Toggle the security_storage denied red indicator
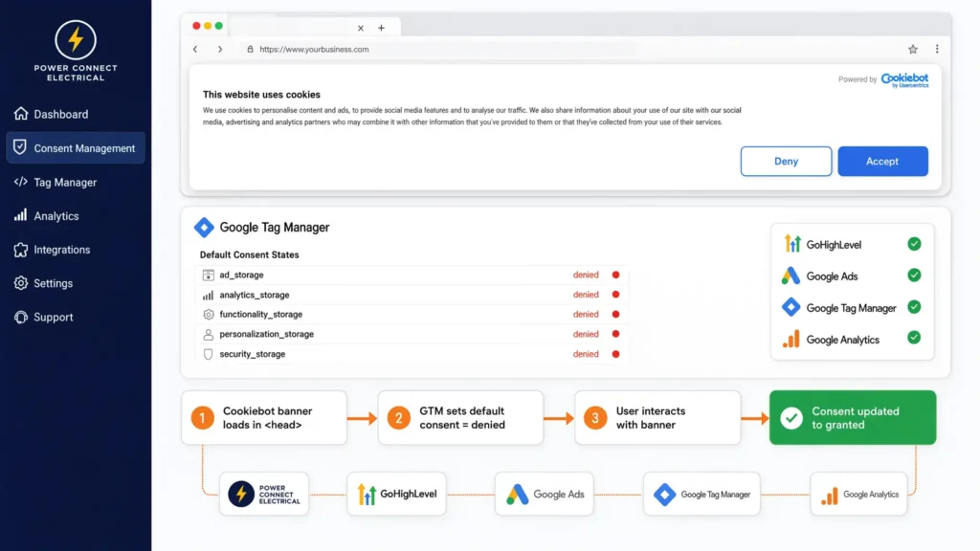 615,354
